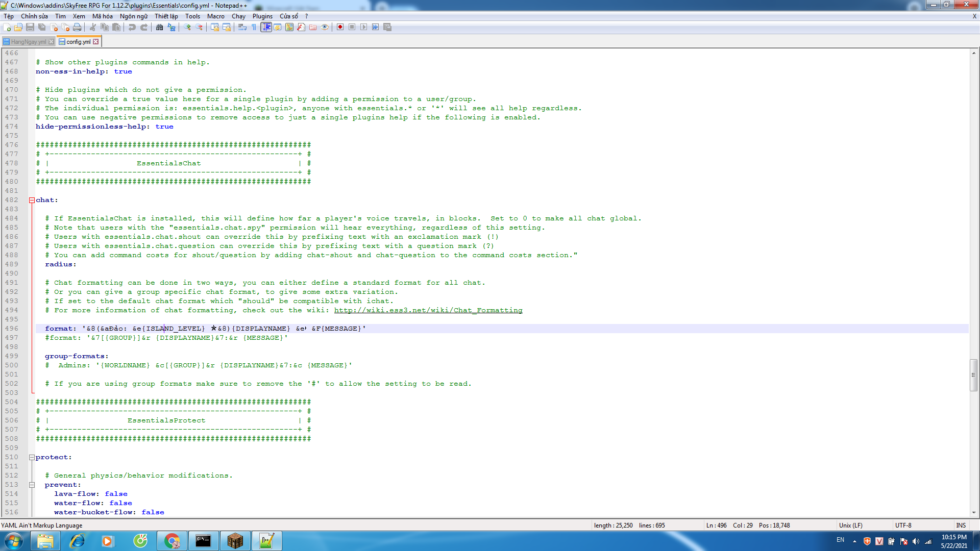Place cursor in line 496 format value
Screen dimensions: 980x551
click(224, 329)
